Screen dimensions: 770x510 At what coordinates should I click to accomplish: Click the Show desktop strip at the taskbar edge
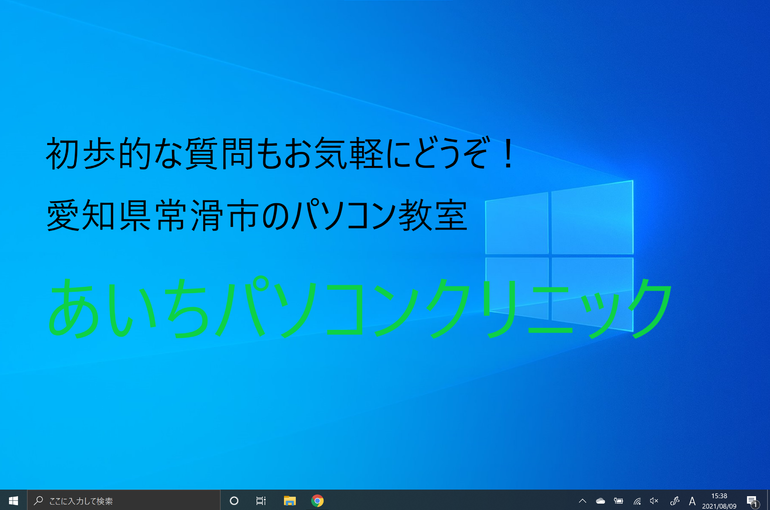[x=768, y=501]
